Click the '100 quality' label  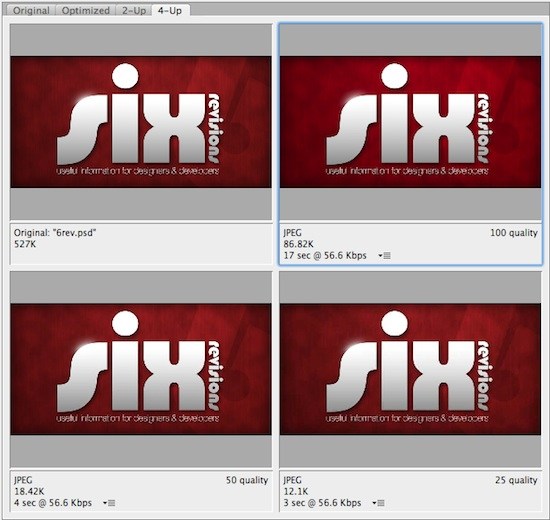click(514, 233)
